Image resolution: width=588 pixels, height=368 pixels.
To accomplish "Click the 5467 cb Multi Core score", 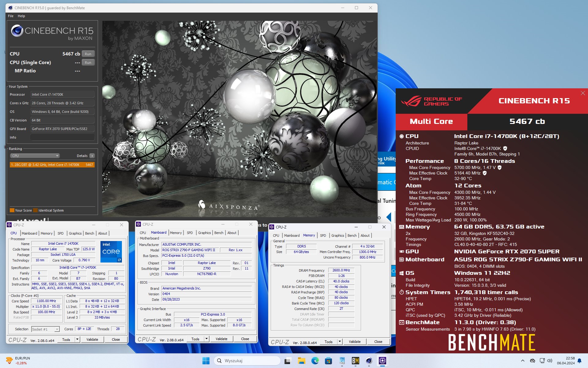I will click(x=527, y=121).
